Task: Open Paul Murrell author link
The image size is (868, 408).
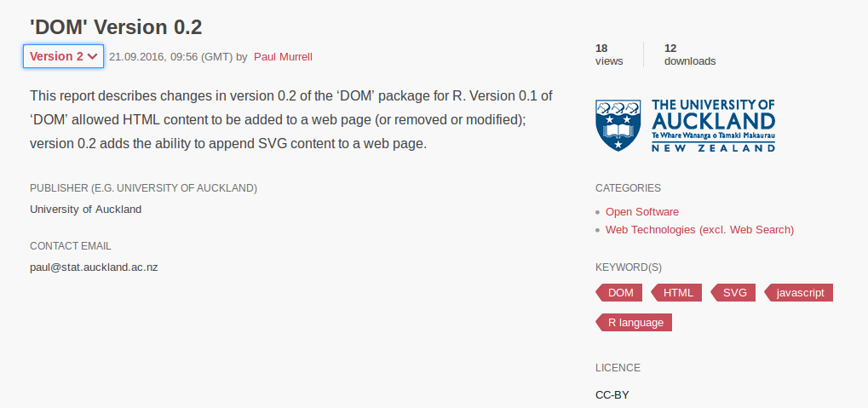Action: coord(283,56)
